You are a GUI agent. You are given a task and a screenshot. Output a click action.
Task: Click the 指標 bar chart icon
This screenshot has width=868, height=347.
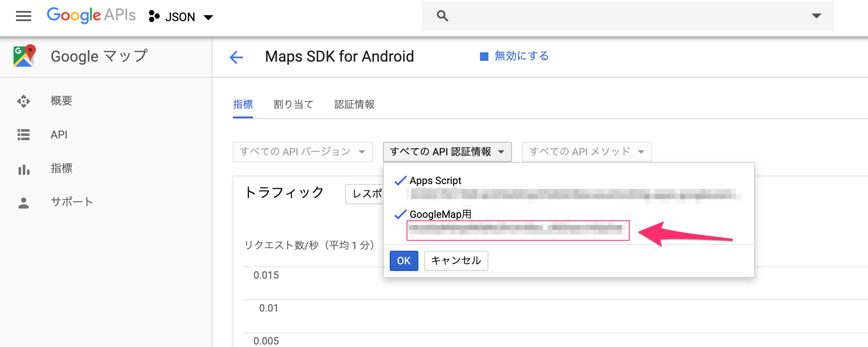click(24, 169)
